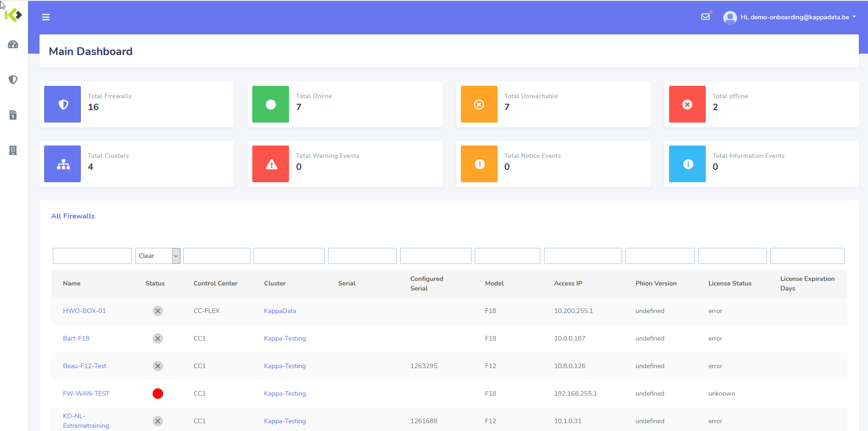
Task: Click the KappaData cluster link
Action: point(280,311)
